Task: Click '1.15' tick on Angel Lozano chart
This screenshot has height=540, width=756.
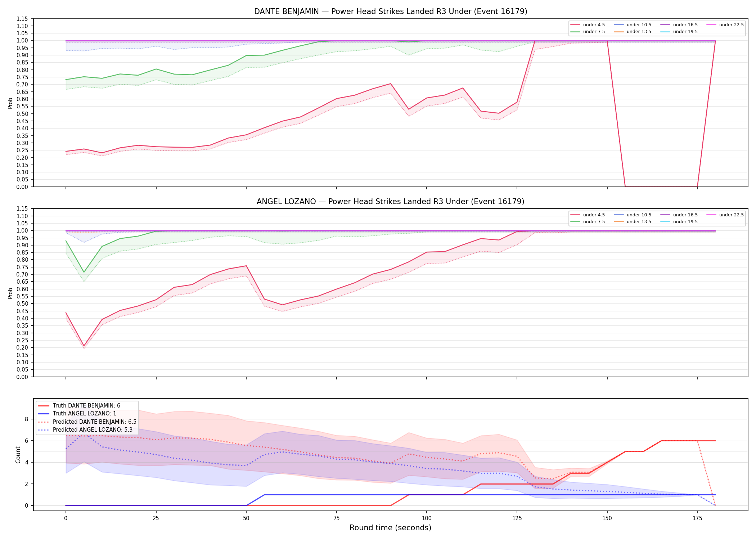Action: tap(22, 209)
